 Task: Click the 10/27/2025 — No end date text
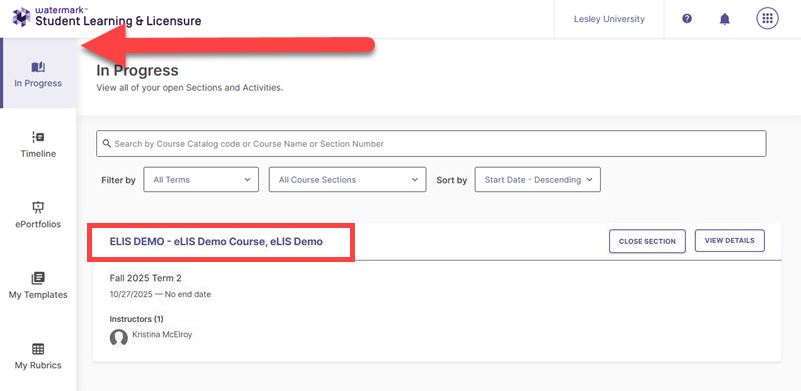click(x=160, y=294)
